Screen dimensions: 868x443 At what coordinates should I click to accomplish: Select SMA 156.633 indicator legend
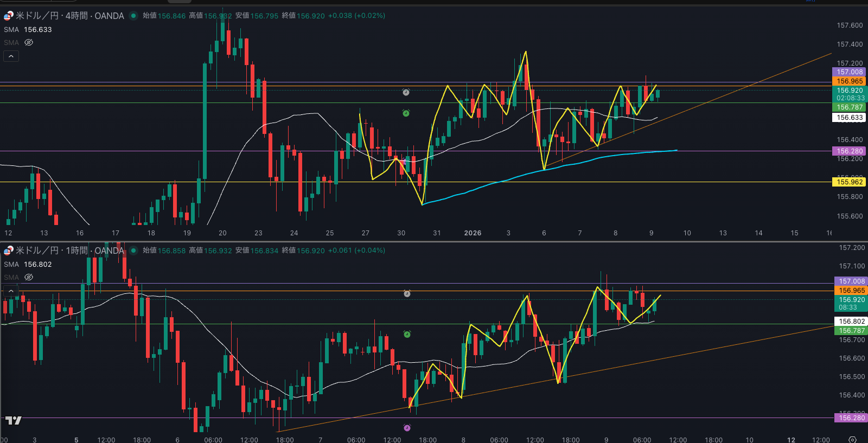point(28,30)
